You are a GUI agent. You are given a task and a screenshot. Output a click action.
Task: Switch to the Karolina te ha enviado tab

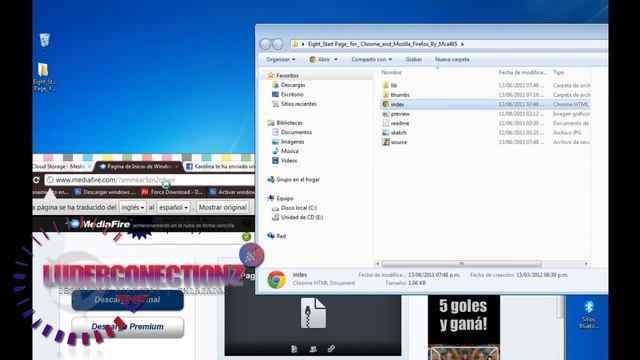click(x=220, y=167)
